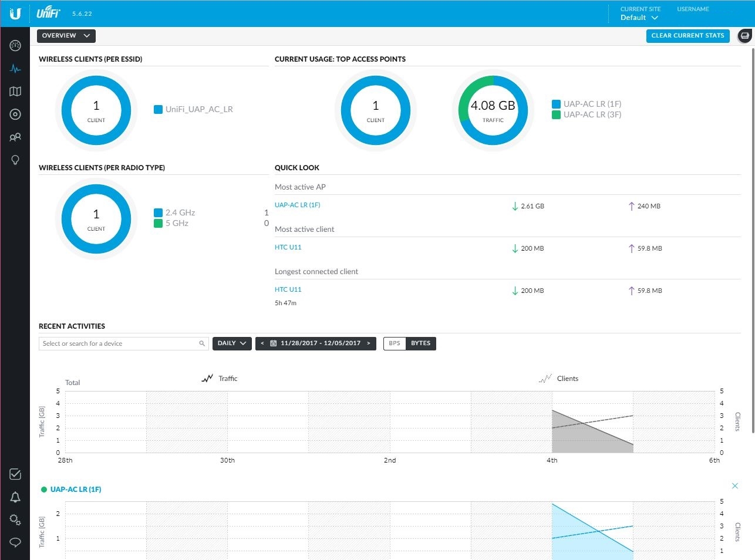755x560 pixels.
Task: Open the Devices sidebar icon
Action: (x=15, y=114)
